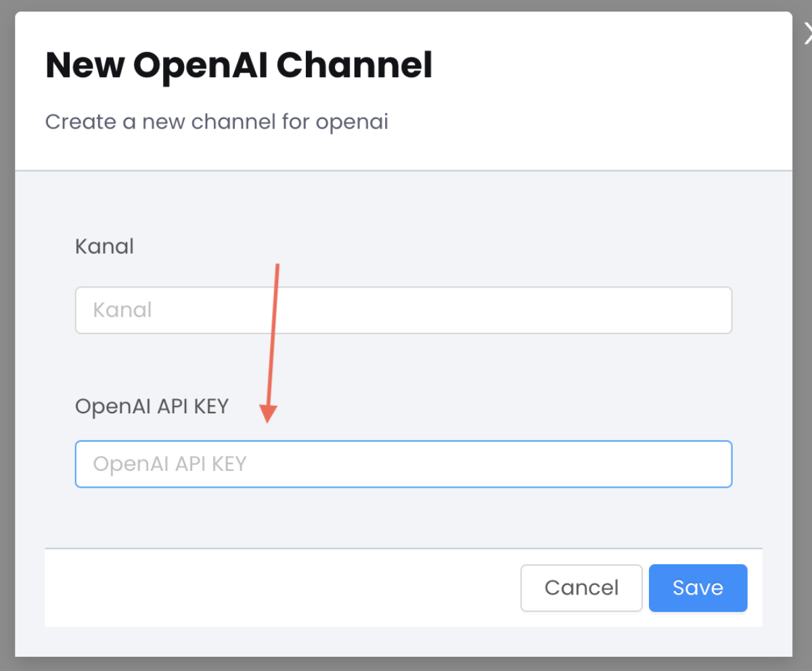This screenshot has height=671, width=812.
Task: Click the divider line under the dialog header
Action: coord(403,170)
